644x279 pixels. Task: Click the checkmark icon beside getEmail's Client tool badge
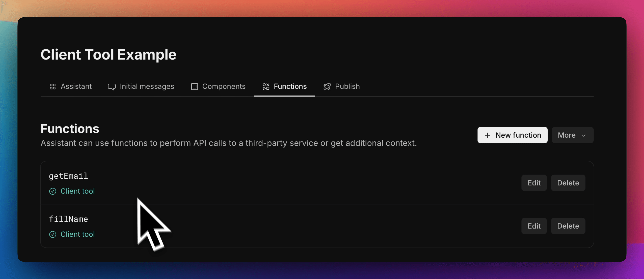coord(53,191)
